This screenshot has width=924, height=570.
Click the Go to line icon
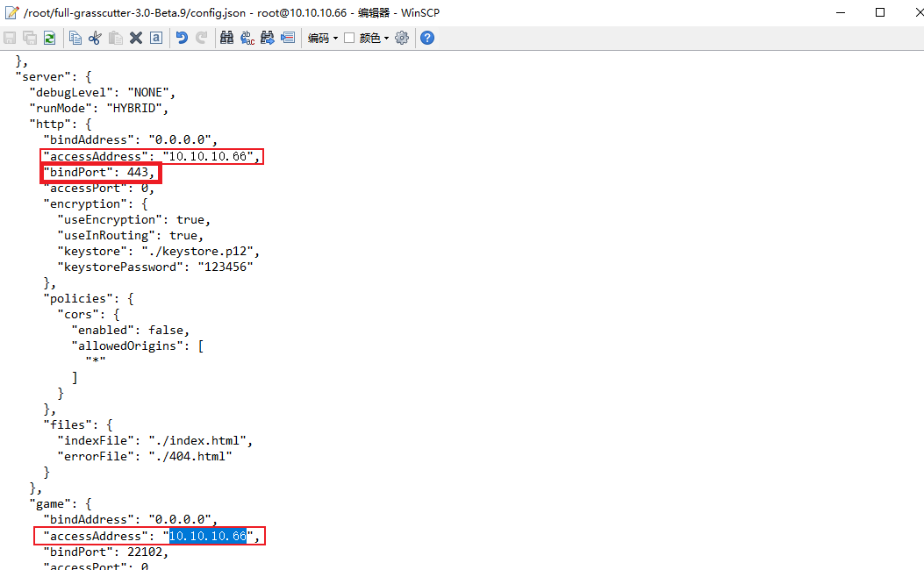tap(288, 38)
